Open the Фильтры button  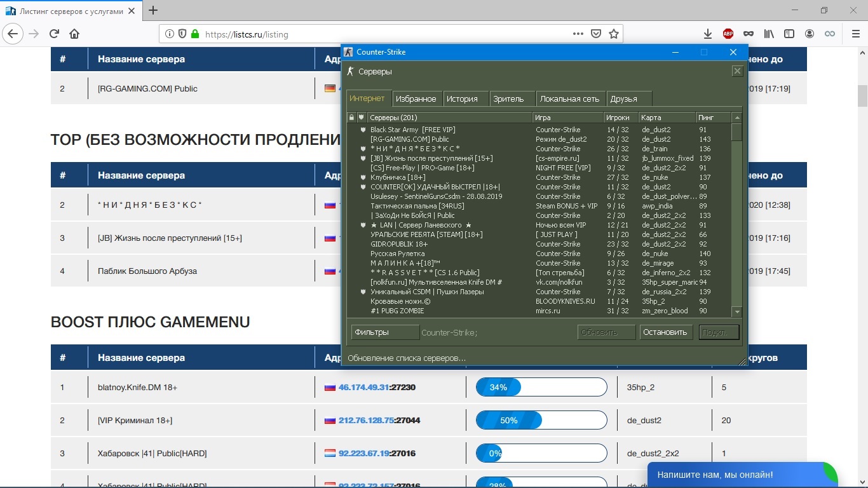(x=385, y=332)
